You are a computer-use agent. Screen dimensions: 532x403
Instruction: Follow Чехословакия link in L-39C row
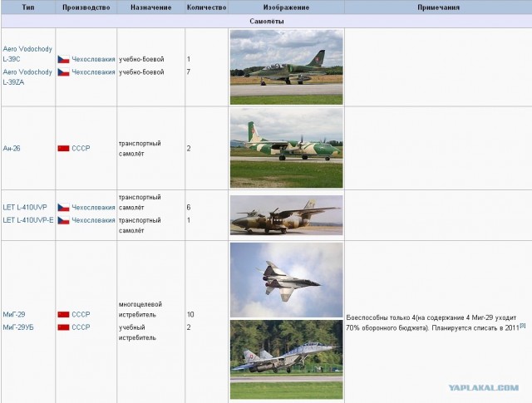(x=93, y=59)
